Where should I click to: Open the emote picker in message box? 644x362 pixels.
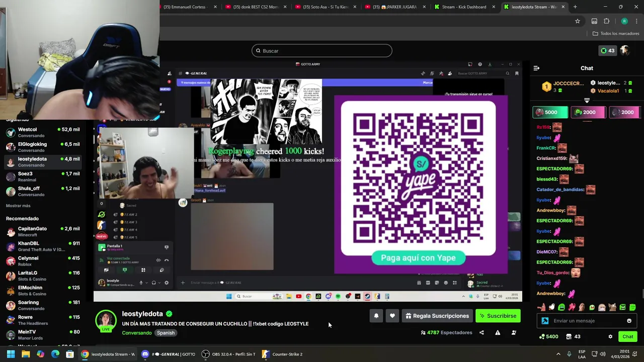pos(629,321)
